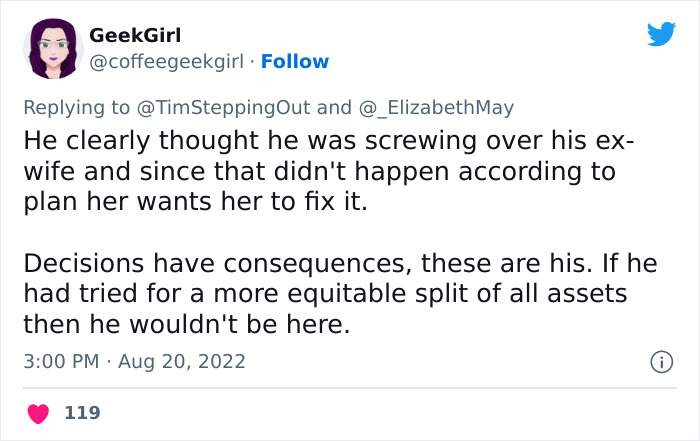Like the tweet with the heart icon
700x441 pixels.
pos(38,412)
